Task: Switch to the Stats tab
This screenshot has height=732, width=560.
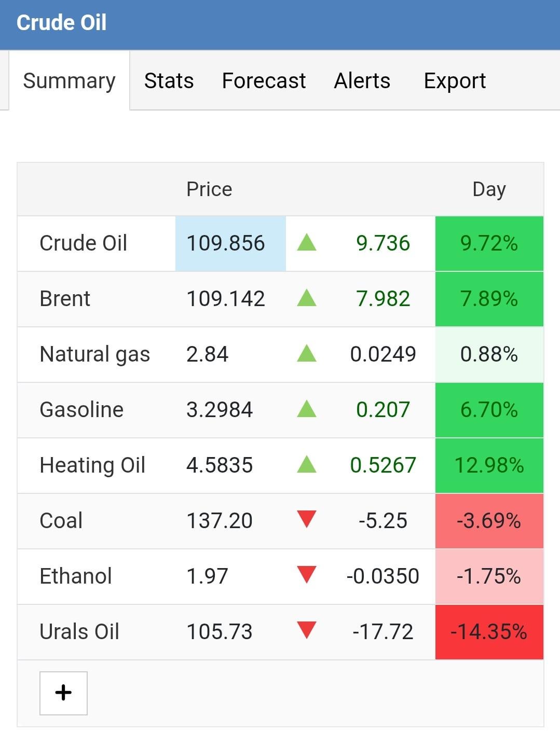Action: [169, 81]
